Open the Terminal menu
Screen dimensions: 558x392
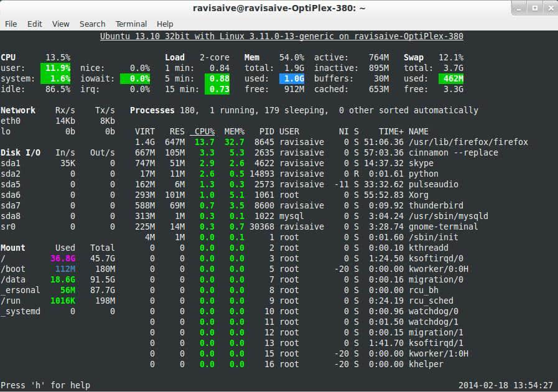pyautogui.click(x=131, y=24)
